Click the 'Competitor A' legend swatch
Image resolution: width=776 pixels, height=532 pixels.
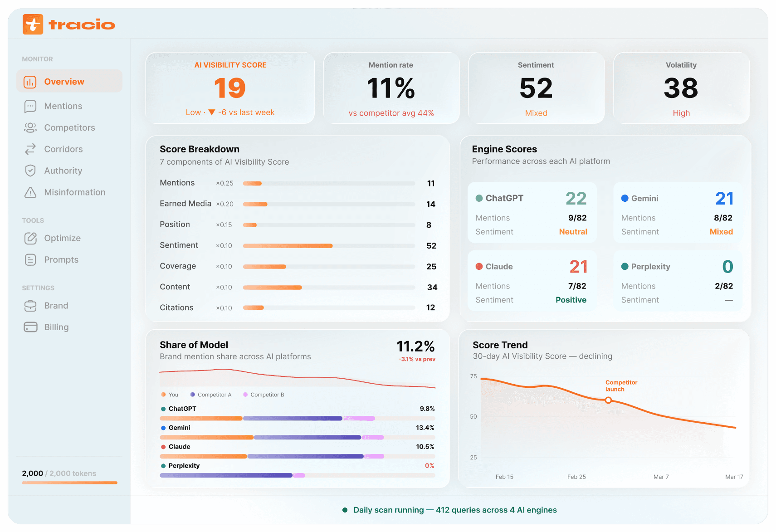193,395
